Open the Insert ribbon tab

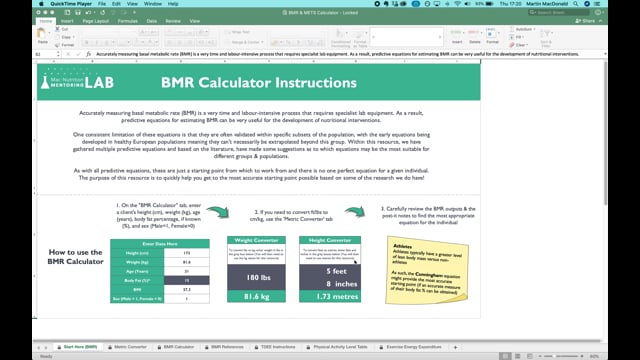[x=67, y=21]
